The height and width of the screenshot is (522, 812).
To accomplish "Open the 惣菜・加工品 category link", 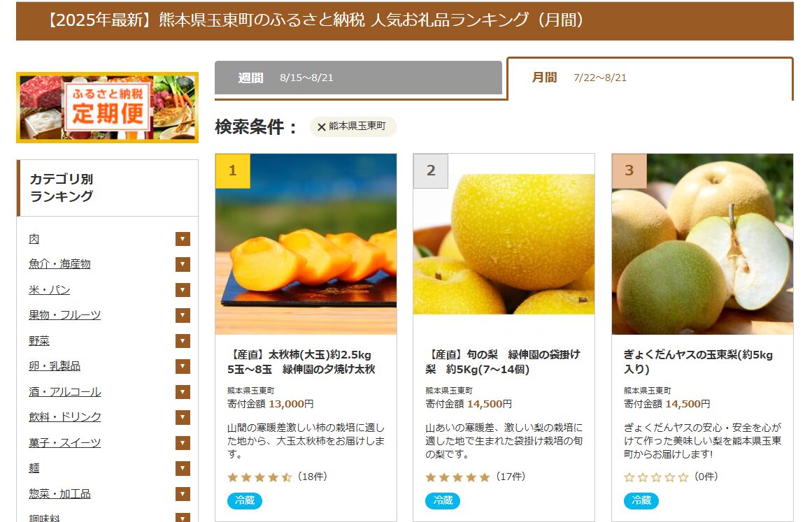I will click(x=59, y=493).
